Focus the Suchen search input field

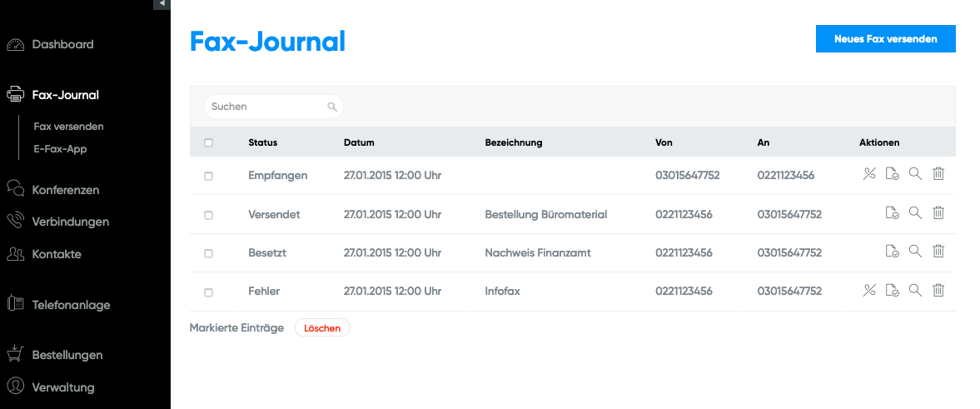point(266,107)
